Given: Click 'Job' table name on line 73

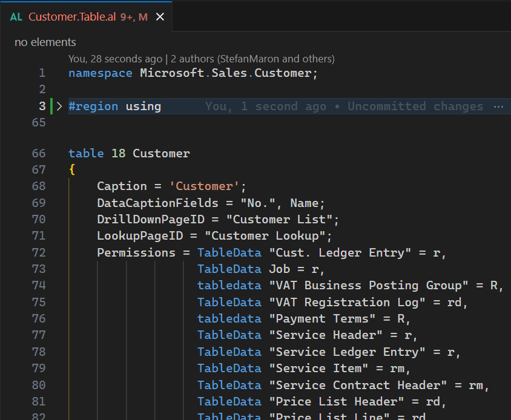Looking at the screenshot, I should 279,269.
